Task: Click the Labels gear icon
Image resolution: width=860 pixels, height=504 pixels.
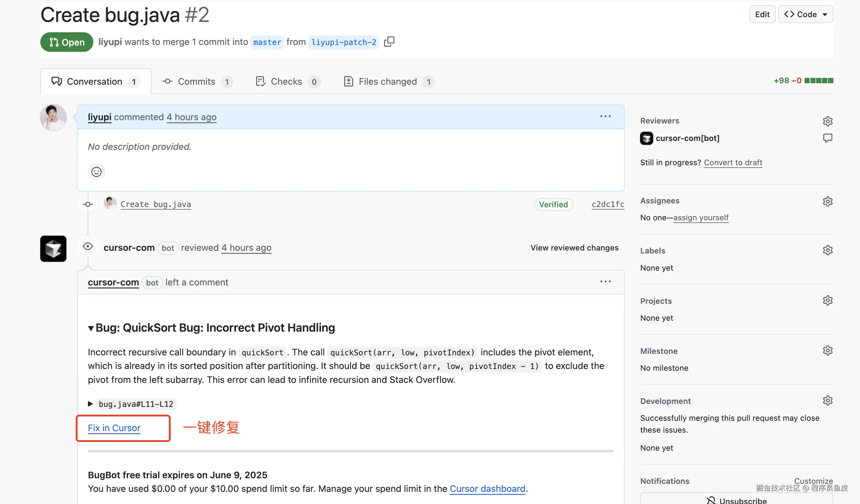Action: pos(828,250)
